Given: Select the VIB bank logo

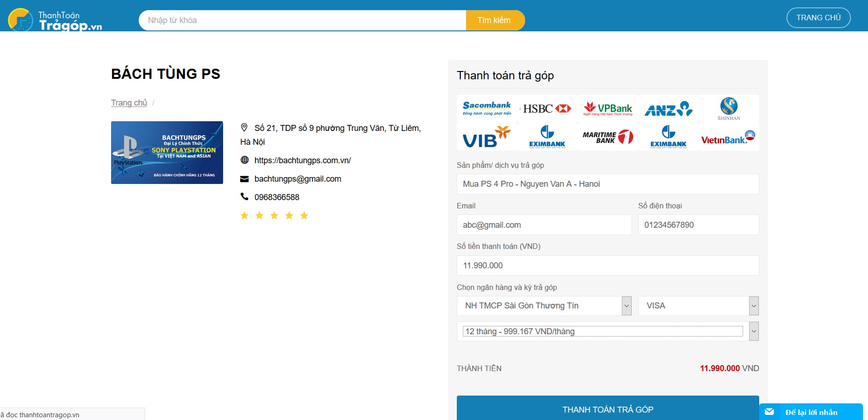Looking at the screenshot, I should tap(487, 137).
